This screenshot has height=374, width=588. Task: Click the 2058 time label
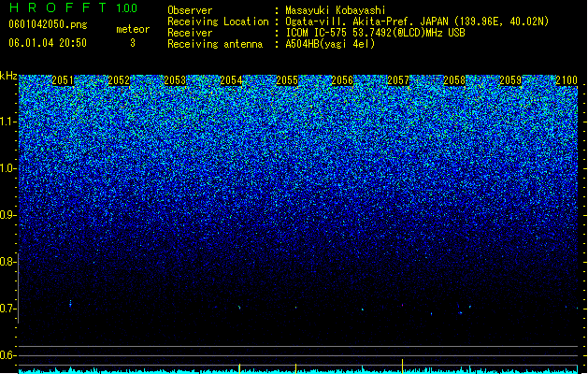pos(454,80)
